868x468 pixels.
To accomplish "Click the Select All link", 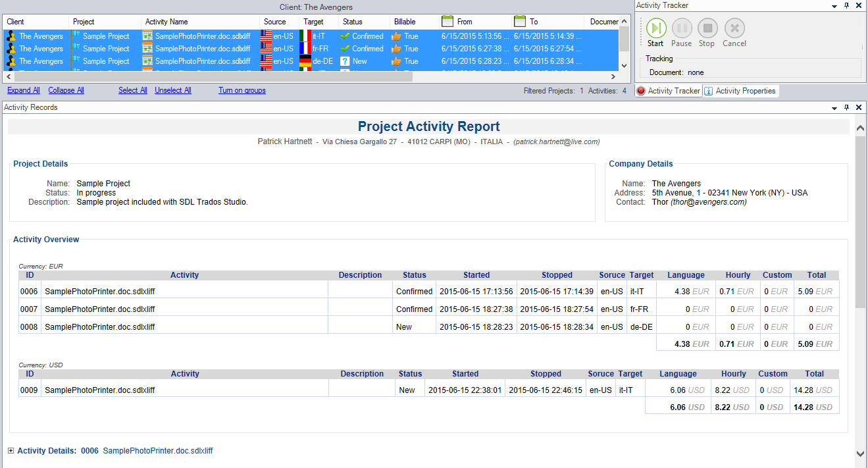I will click(132, 90).
